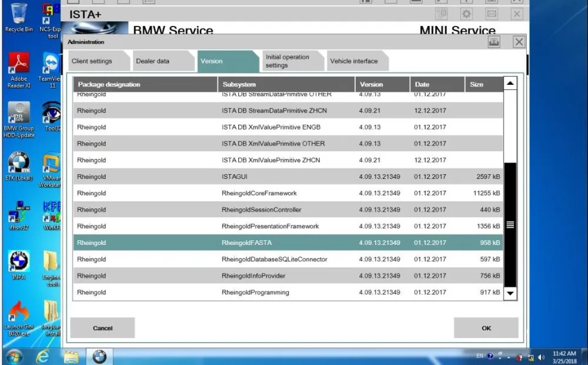Close ISTA+ with the header X icon
This screenshot has width=588, height=365.
[x=517, y=14]
